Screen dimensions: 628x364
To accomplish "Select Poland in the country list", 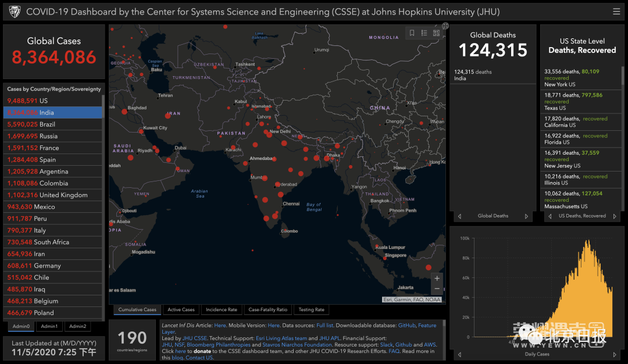I will [52, 313].
